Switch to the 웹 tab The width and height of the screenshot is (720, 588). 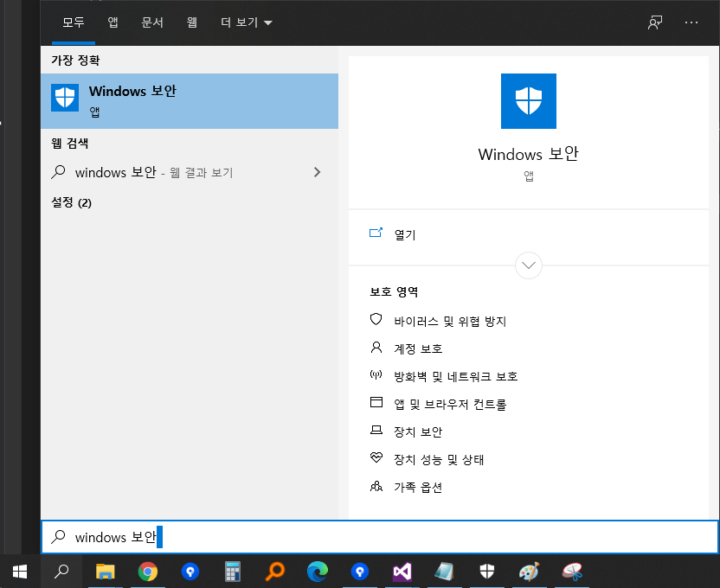[192, 22]
